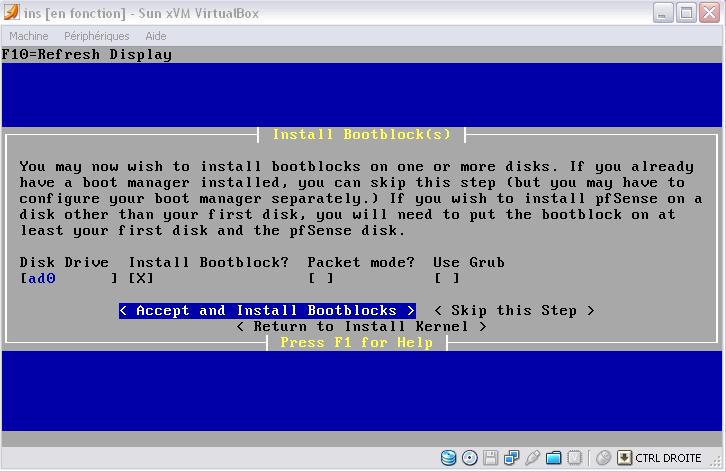Open the CD/DVD drive status icon
The height and width of the screenshot is (472, 726).
click(469, 458)
